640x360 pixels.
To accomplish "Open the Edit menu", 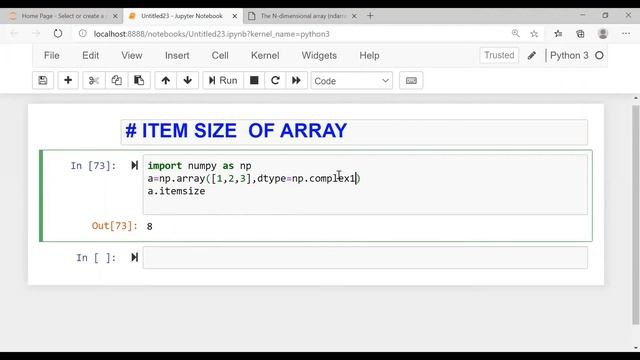I will [x=91, y=56].
